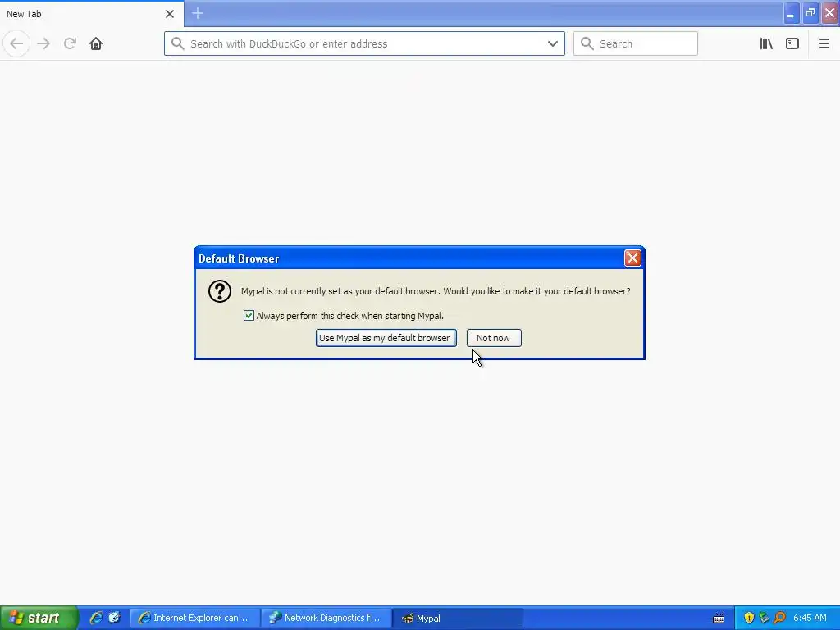The height and width of the screenshot is (630, 840).
Task: Click the 6:45 AM clock
Action: coord(810,618)
